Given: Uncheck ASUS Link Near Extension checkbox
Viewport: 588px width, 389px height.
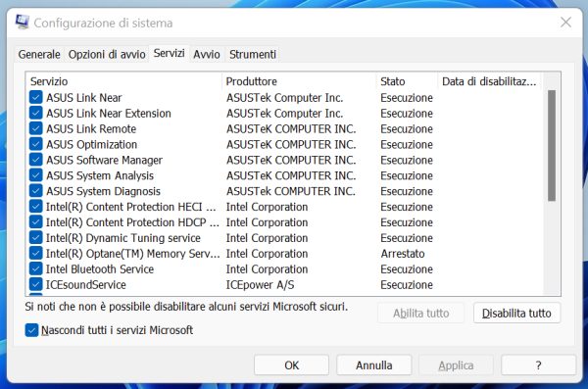Looking at the screenshot, I should pyautogui.click(x=35, y=113).
